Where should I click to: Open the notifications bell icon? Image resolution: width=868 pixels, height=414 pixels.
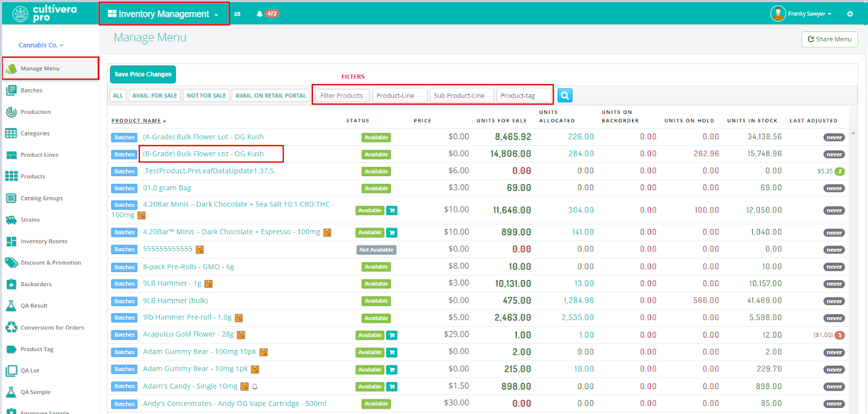coord(259,14)
